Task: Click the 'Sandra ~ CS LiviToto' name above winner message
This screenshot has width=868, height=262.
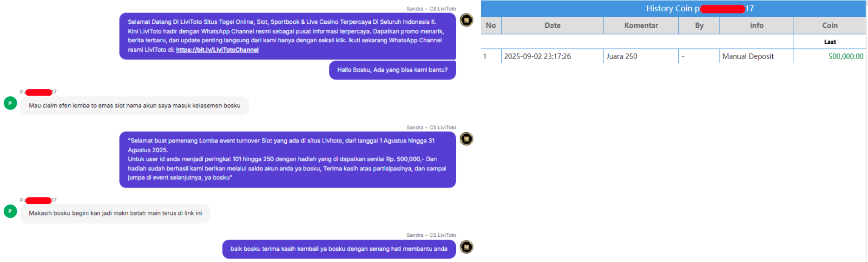Action: point(431,128)
